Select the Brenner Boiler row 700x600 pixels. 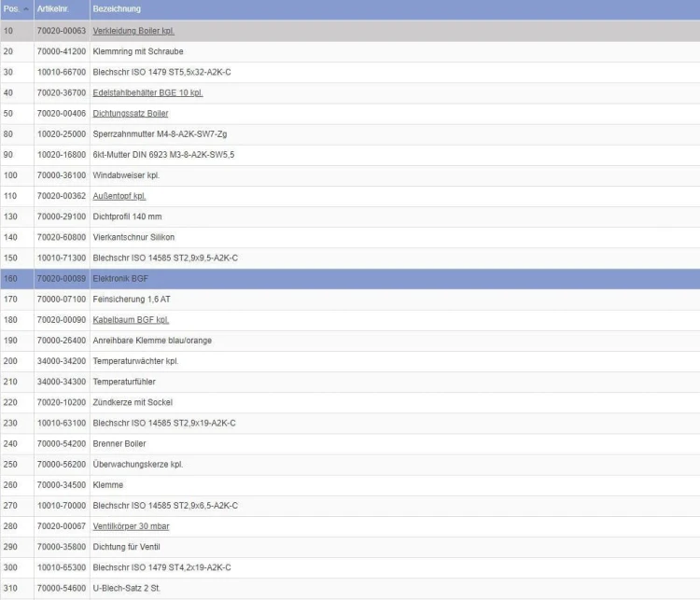point(350,444)
